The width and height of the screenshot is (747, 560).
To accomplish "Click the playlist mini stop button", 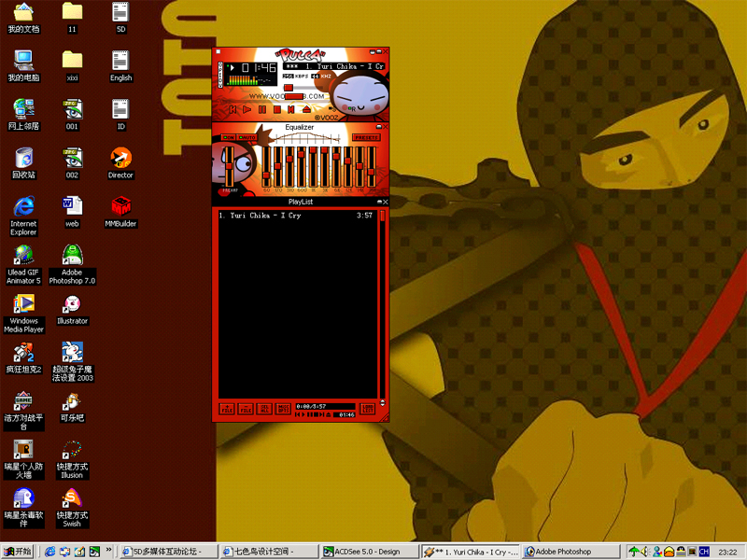I will pos(317,414).
